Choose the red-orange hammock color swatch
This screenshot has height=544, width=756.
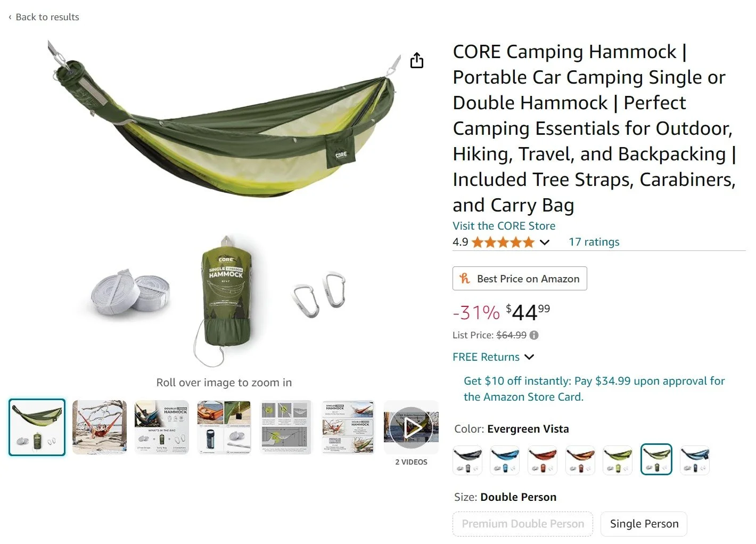click(x=543, y=460)
